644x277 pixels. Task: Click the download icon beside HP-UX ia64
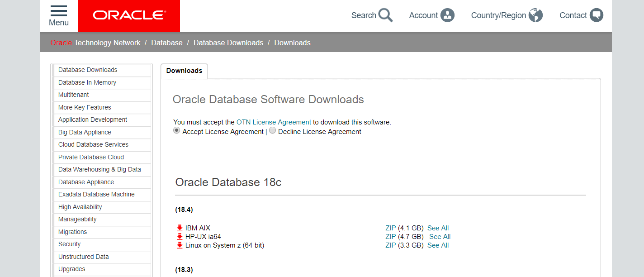tap(179, 236)
